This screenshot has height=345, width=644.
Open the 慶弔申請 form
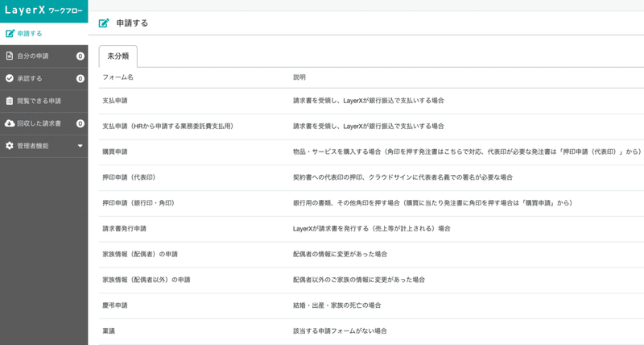(115, 306)
